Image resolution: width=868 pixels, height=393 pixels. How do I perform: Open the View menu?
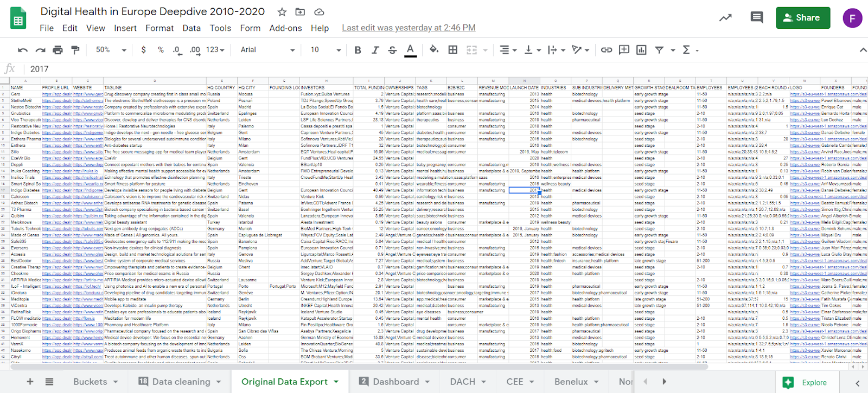(x=95, y=28)
